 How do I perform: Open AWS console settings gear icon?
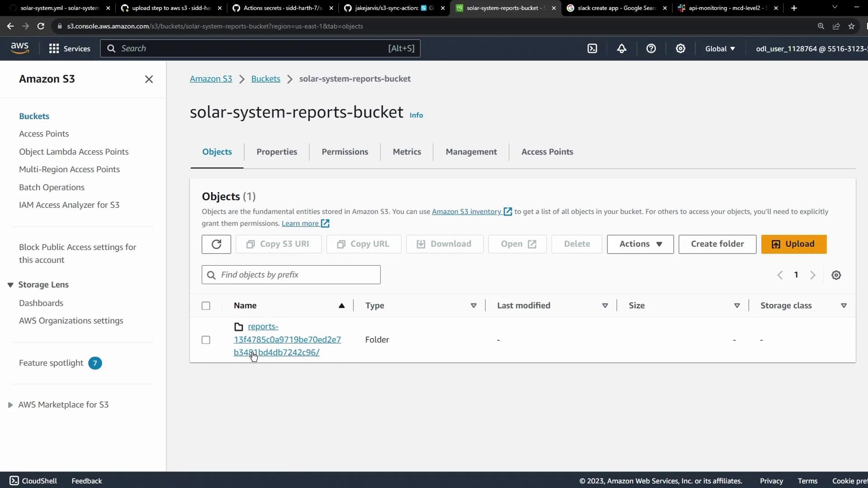pyautogui.click(x=680, y=49)
